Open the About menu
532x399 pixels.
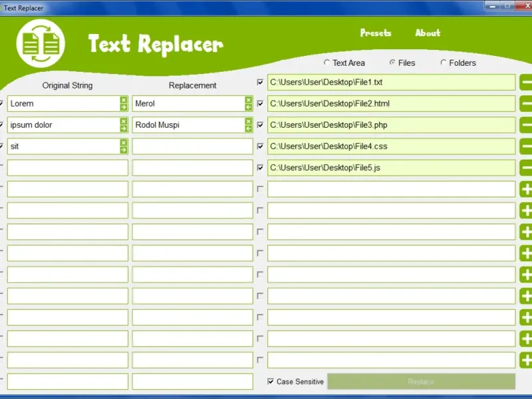pos(428,33)
